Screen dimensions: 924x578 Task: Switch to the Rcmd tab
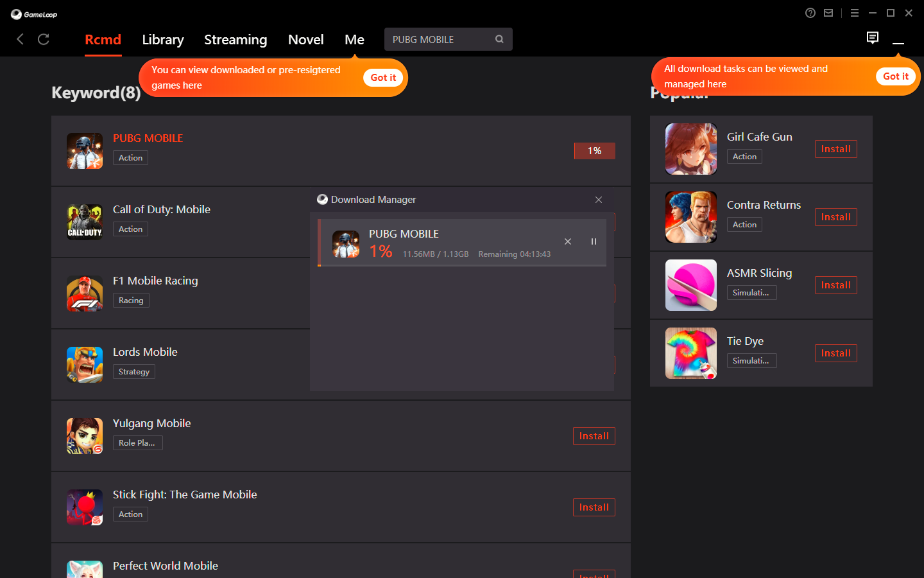103,40
